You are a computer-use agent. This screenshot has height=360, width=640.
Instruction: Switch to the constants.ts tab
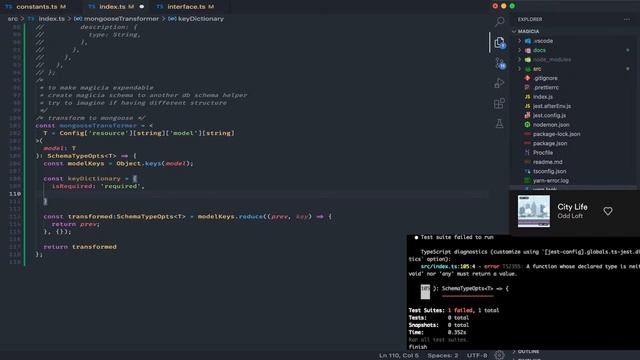click(36, 7)
